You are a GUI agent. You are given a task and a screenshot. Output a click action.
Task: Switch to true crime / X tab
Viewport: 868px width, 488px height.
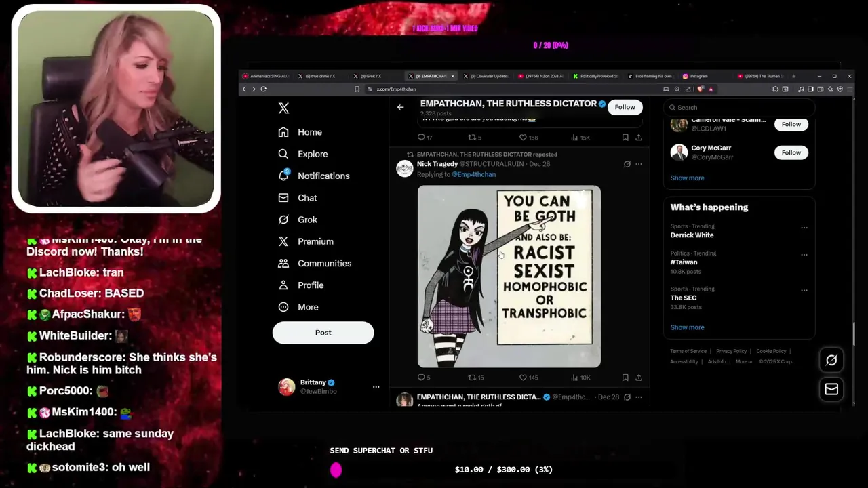coord(321,76)
